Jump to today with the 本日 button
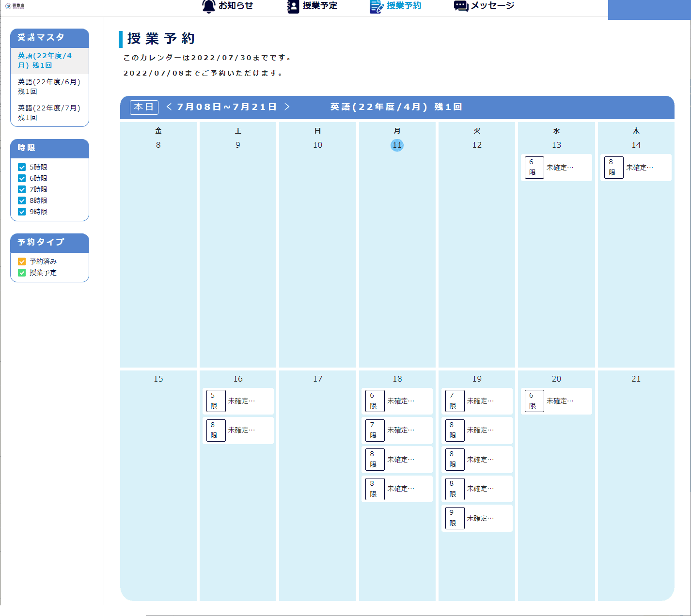Screen dimensions: 691x616 144,107
